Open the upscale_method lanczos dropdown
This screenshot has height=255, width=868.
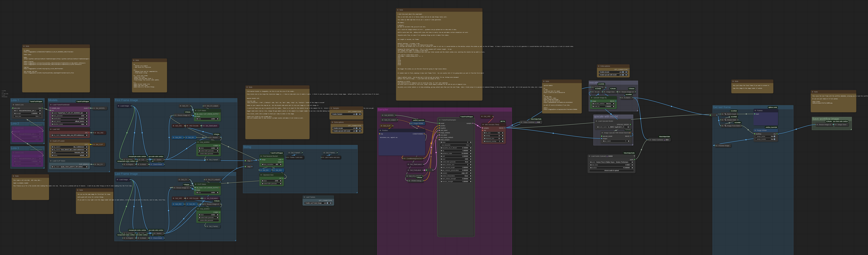point(604,104)
